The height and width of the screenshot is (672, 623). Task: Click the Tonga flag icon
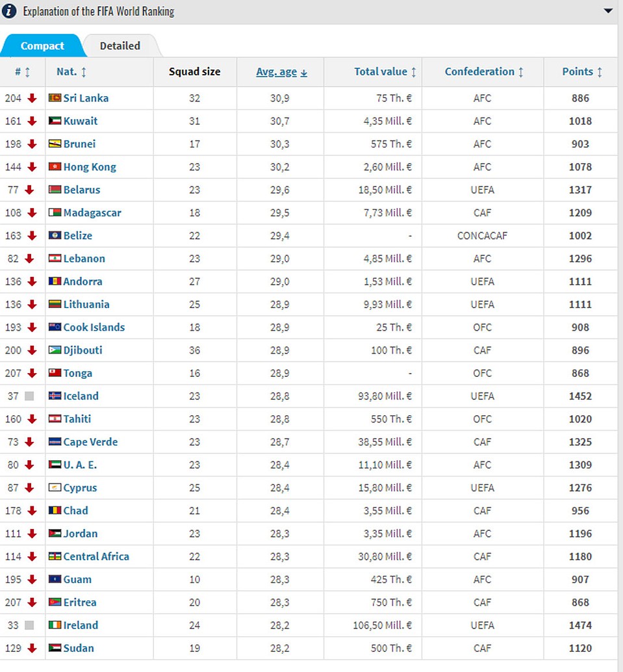coord(55,373)
